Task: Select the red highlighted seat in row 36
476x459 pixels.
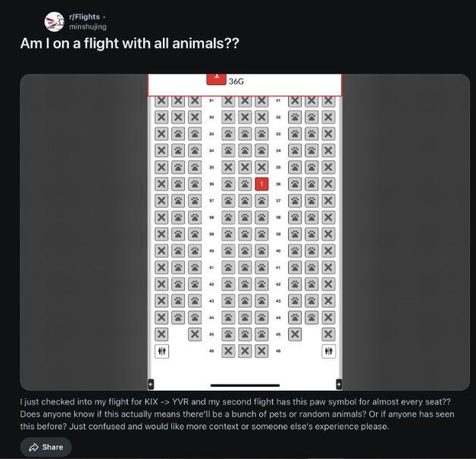Action: coord(261,184)
